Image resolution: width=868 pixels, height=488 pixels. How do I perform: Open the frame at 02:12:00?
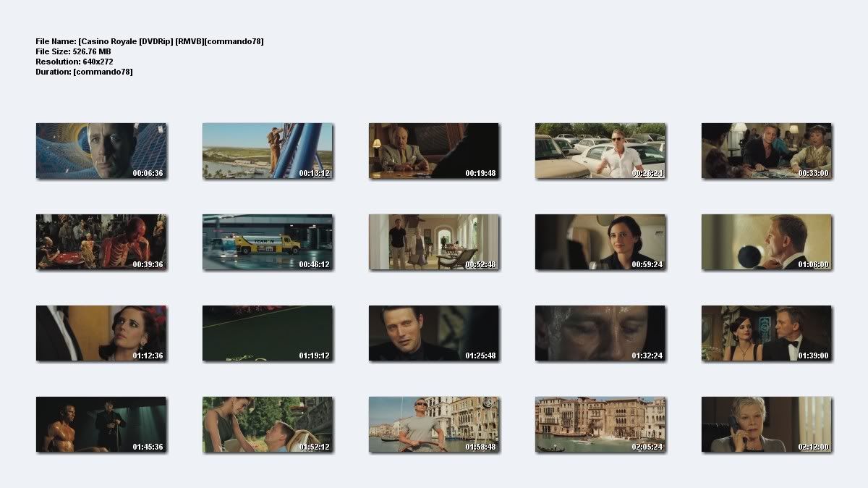[767, 424]
